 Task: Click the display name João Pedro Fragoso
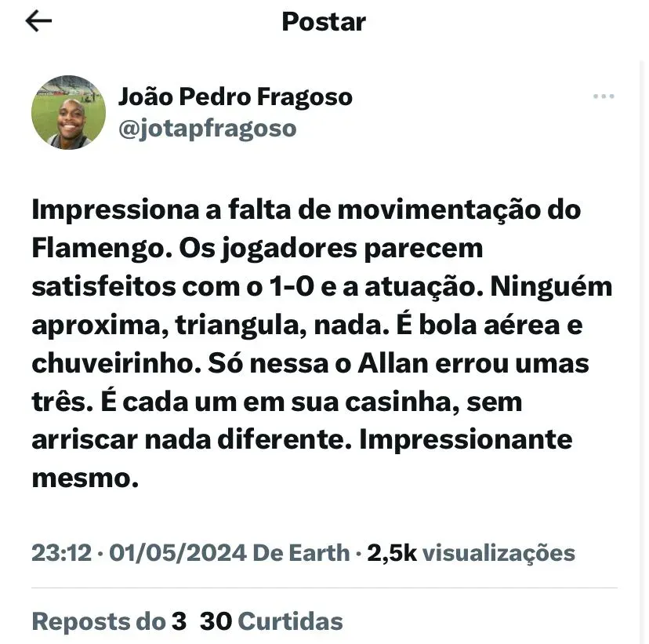[x=235, y=97]
